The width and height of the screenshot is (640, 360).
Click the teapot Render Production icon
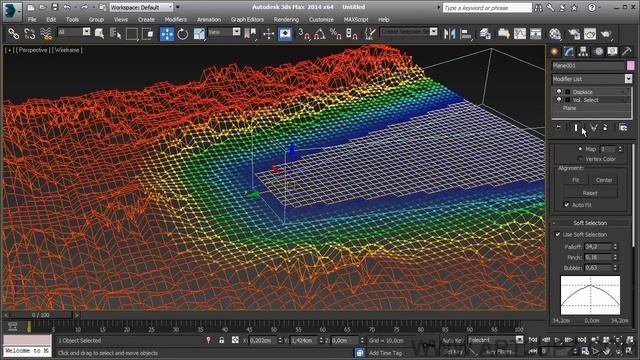point(606,34)
